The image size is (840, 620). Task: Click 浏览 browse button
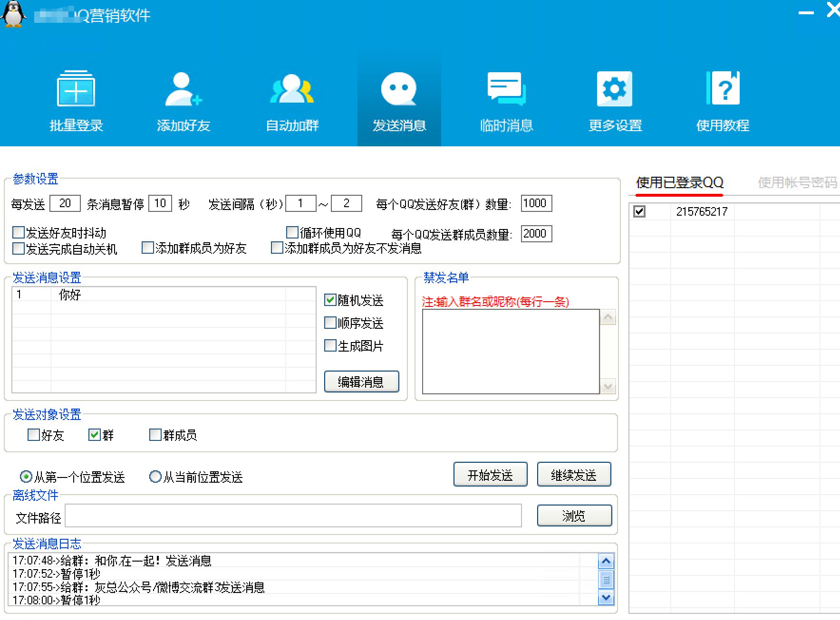coord(574,515)
